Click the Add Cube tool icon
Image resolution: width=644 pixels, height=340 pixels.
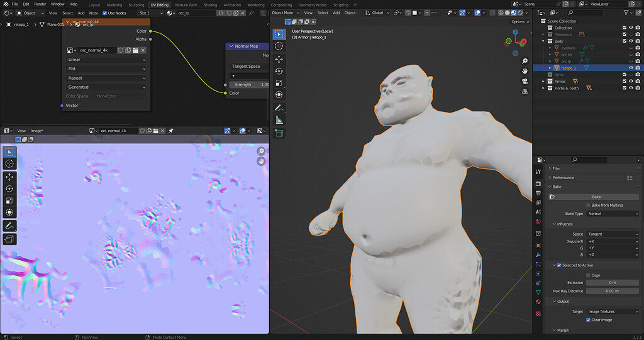point(279,133)
